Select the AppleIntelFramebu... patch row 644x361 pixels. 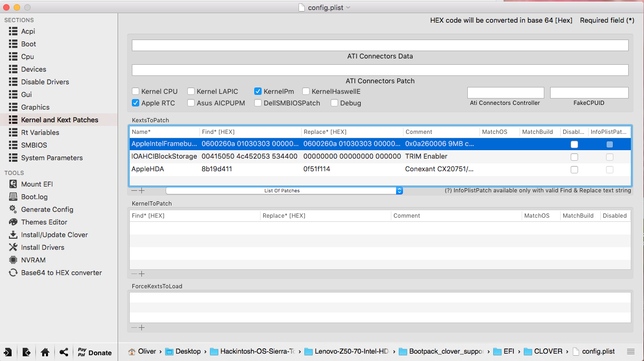coord(380,144)
